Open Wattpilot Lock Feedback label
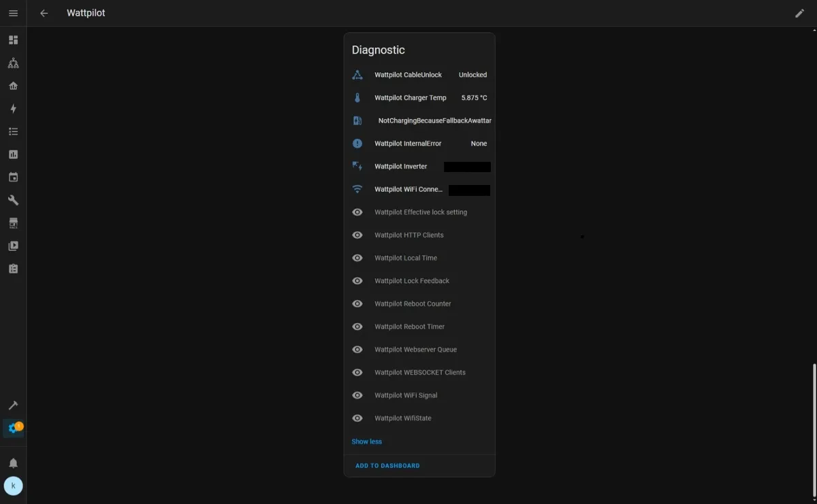817x504 pixels. pyautogui.click(x=412, y=281)
